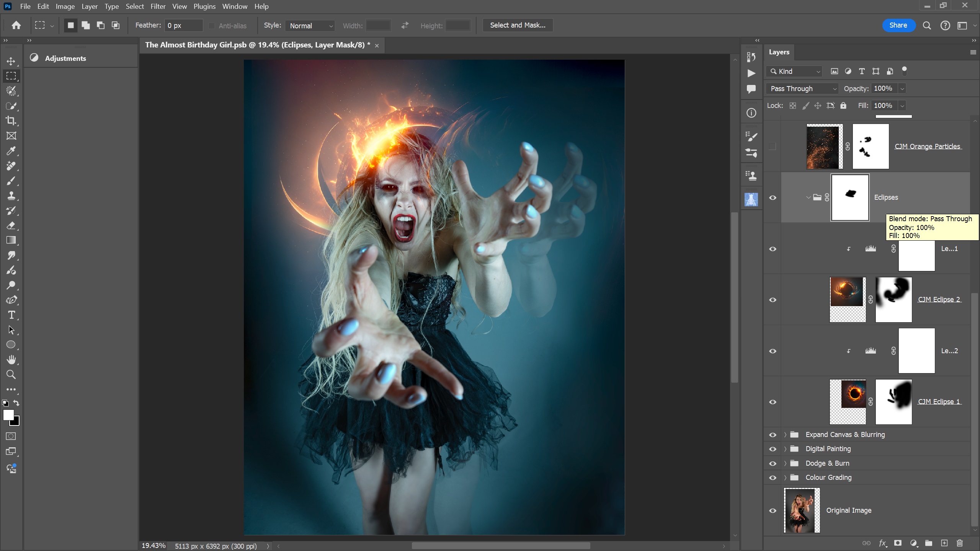Open the Pass Through blend mode dropdown
This screenshot has height=551, width=980.
pyautogui.click(x=802, y=88)
